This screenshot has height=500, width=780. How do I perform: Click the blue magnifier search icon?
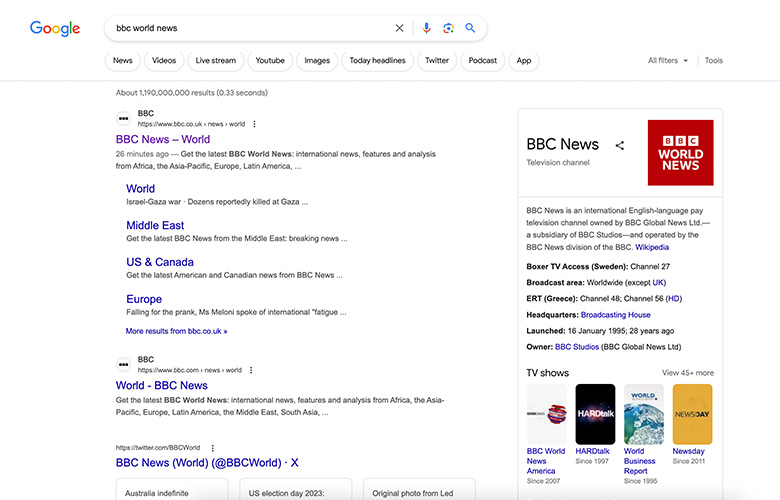pyautogui.click(x=470, y=28)
